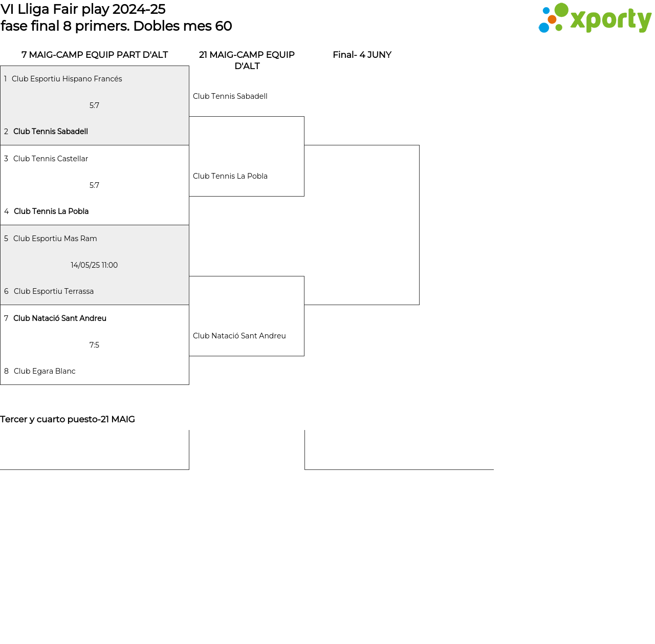Click the VI Lliga Fair play title
This screenshot has height=644, width=655.
tap(83, 9)
